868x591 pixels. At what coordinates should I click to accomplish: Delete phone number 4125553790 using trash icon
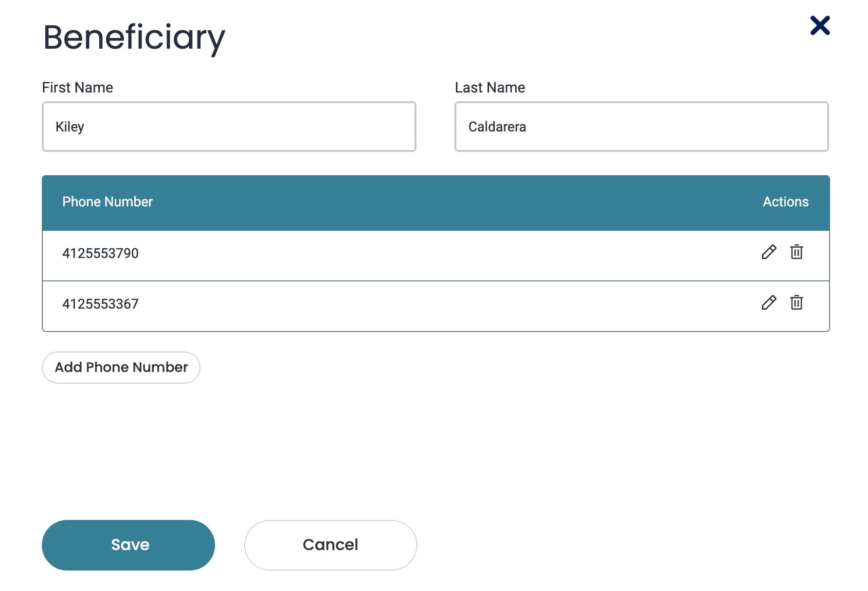coord(796,252)
